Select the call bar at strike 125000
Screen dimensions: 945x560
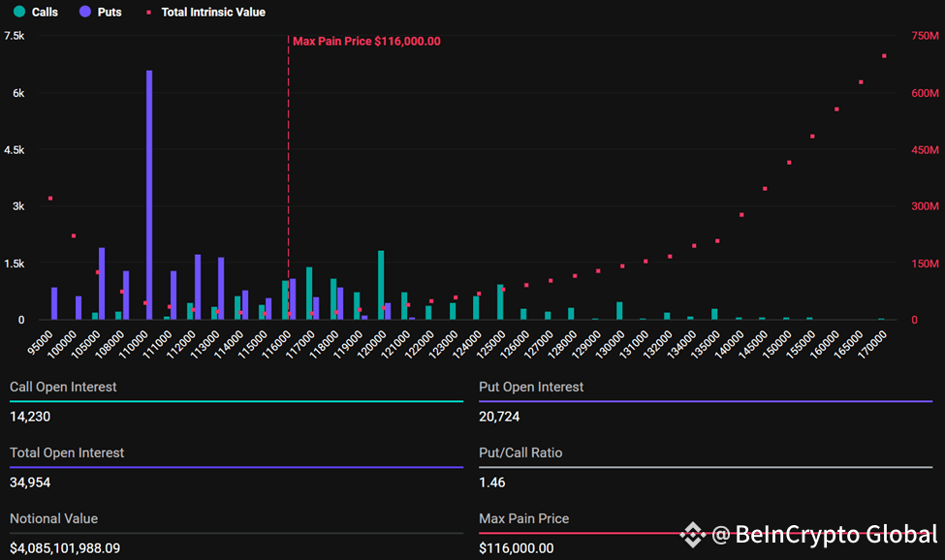pos(500,301)
